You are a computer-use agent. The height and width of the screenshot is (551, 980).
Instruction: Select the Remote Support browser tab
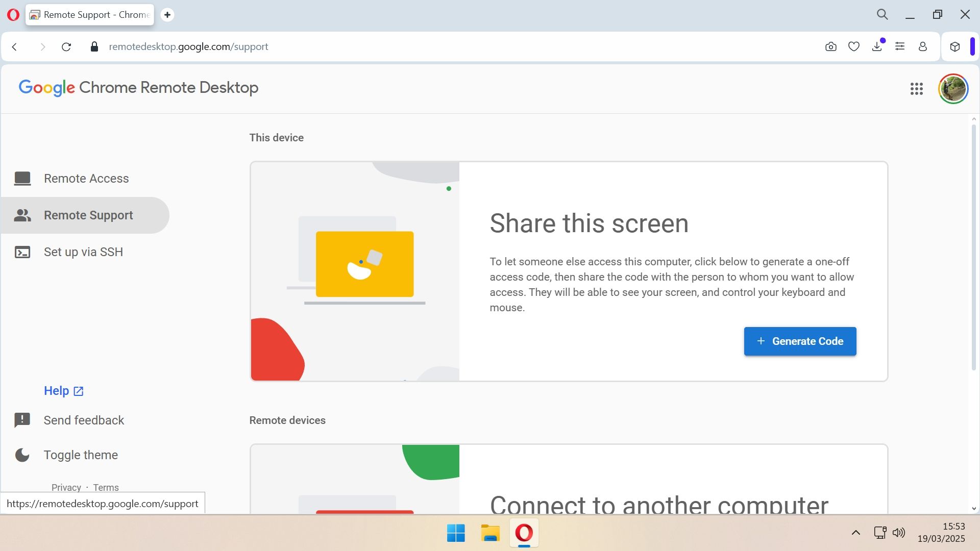click(x=89, y=15)
